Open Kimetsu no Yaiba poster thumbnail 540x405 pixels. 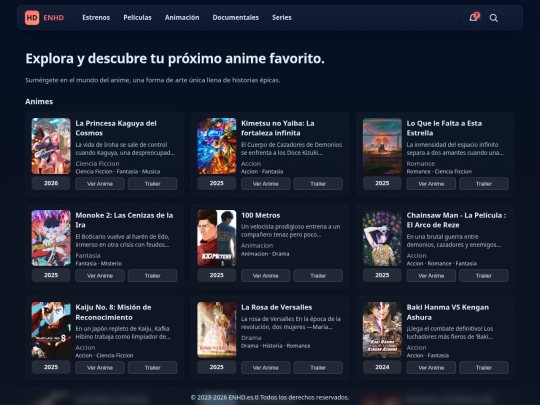tap(217, 146)
